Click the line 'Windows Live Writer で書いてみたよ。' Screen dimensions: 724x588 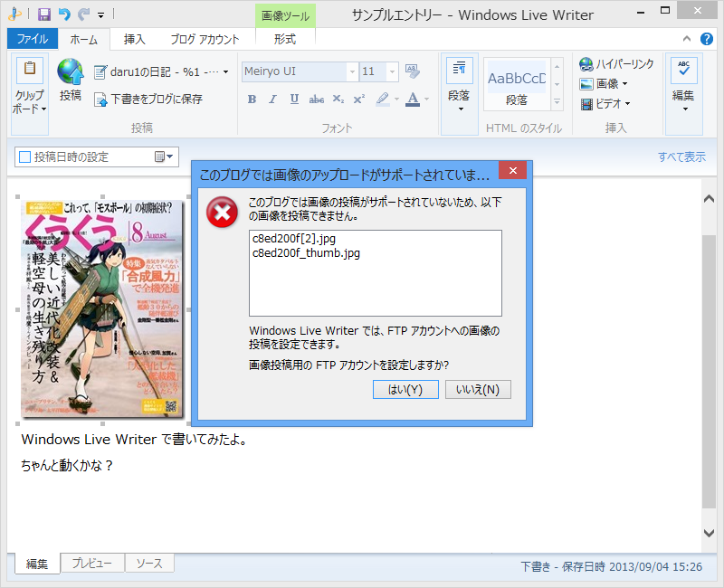(x=135, y=439)
